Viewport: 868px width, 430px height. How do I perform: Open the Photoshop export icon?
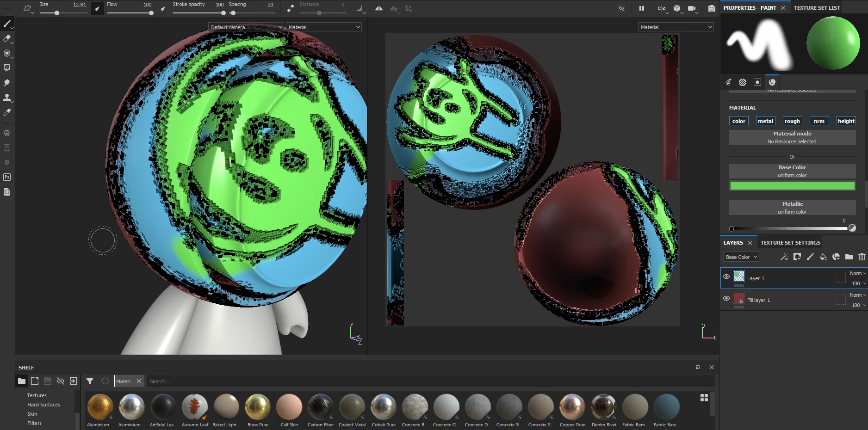pos(7,177)
